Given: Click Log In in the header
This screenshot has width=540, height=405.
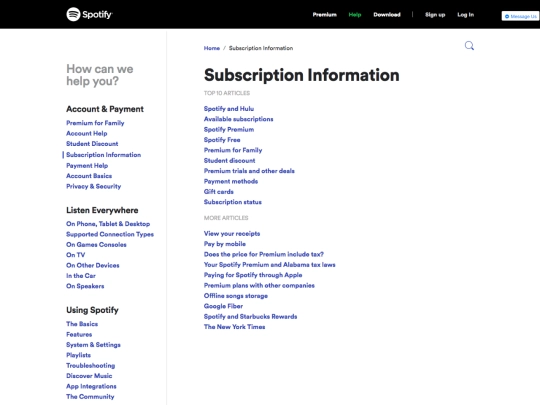Looking at the screenshot, I should 466,15.
